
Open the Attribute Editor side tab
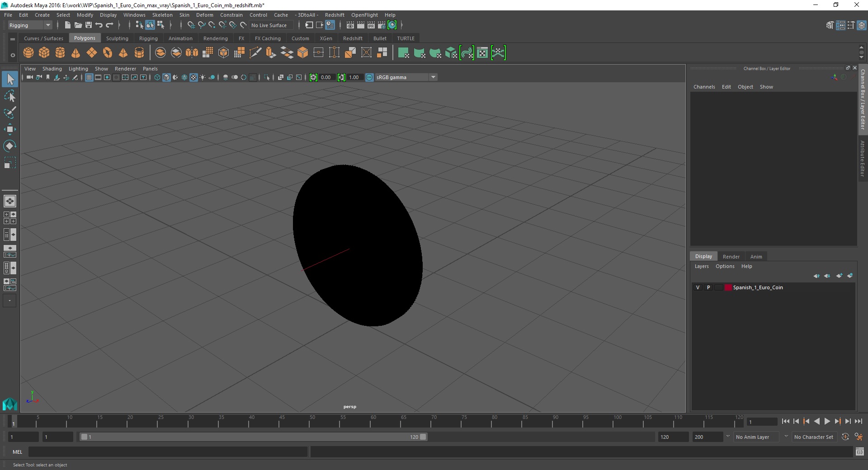pos(863,158)
